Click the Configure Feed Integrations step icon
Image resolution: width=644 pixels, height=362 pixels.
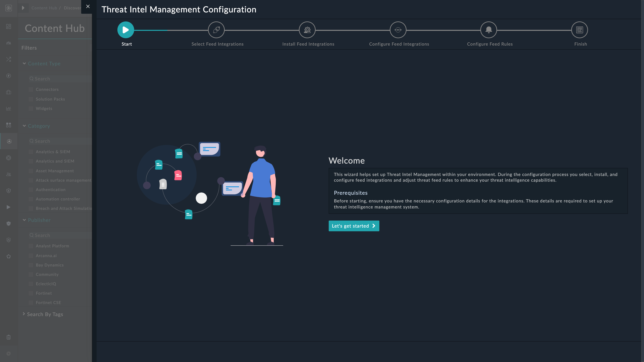(x=398, y=30)
